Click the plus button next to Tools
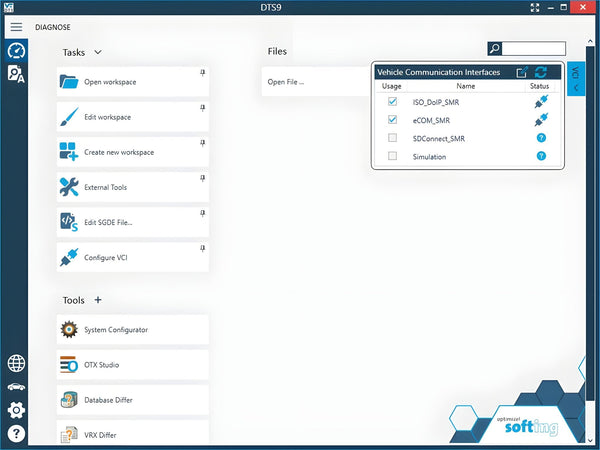This screenshot has height=450, width=600. coord(97,300)
